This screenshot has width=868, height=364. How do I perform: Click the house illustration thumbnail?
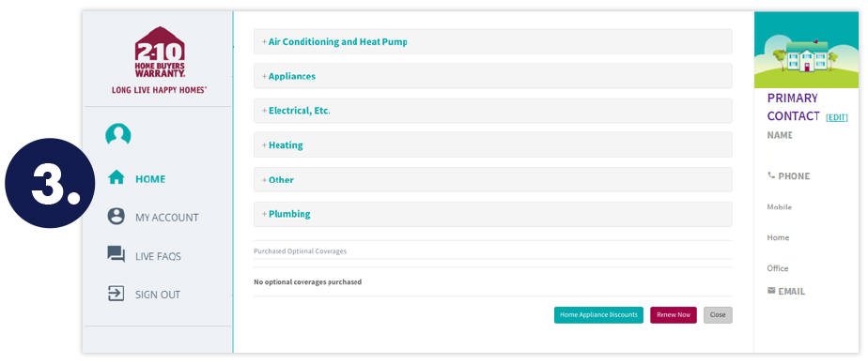806,50
